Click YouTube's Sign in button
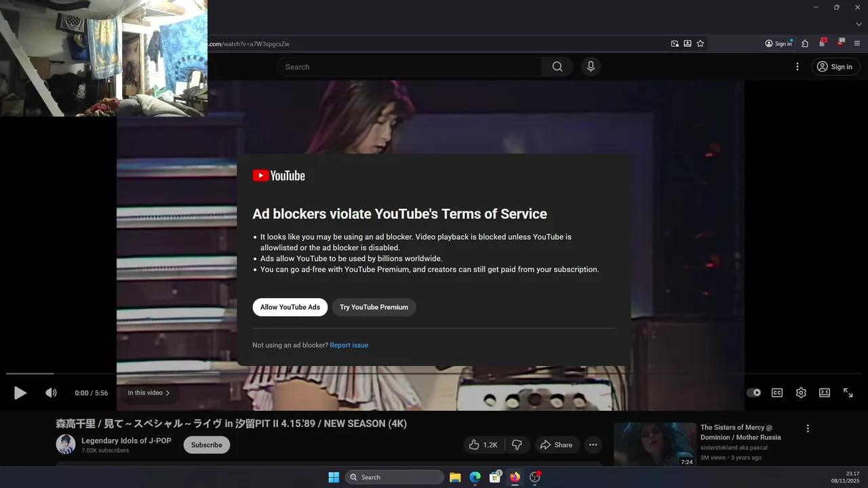This screenshot has width=868, height=488. pyautogui.click(x=835, y=66)
